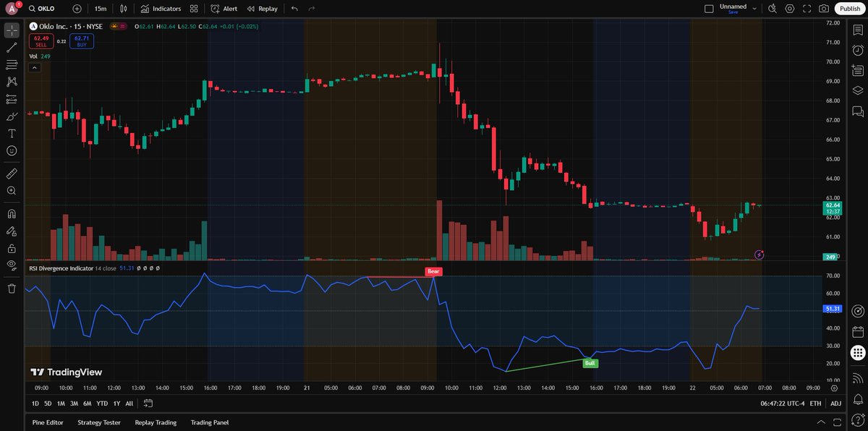Select the YTD date range
868x431 pixels.
(102, 404)
